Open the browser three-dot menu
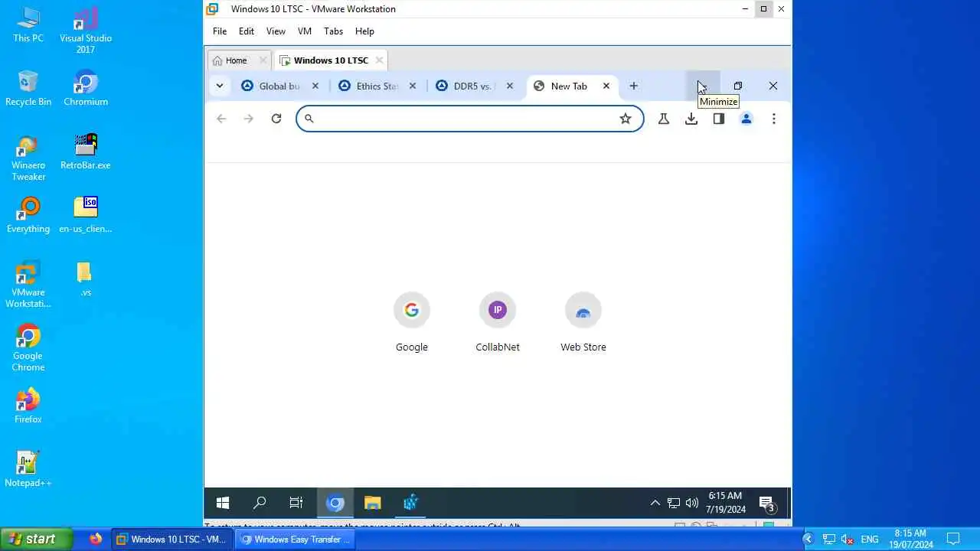Image resolution: width=980 pixels, height=551 pixels. pyautogui.click(x=774, y=119)
